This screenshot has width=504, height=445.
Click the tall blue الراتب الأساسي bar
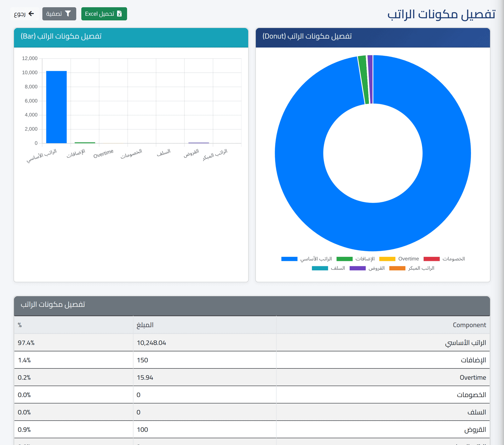point(56,107)
